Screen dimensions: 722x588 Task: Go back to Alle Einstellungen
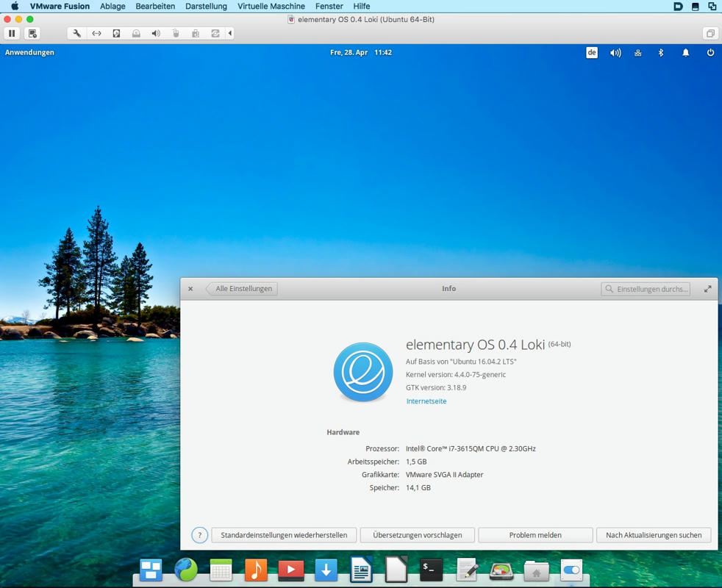pyautogui.click(x=243, y=289)
